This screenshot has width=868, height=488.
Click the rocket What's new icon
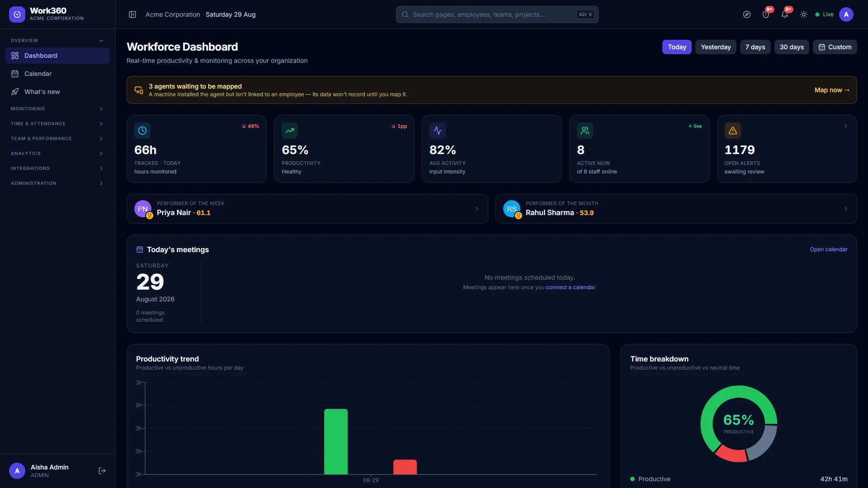[15, 92]
